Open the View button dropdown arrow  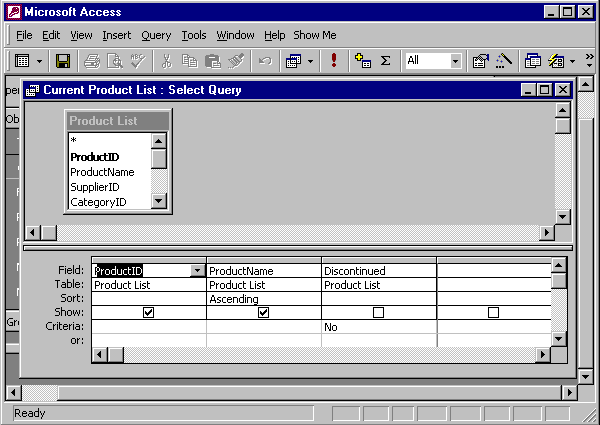click(x=39, y=61)
